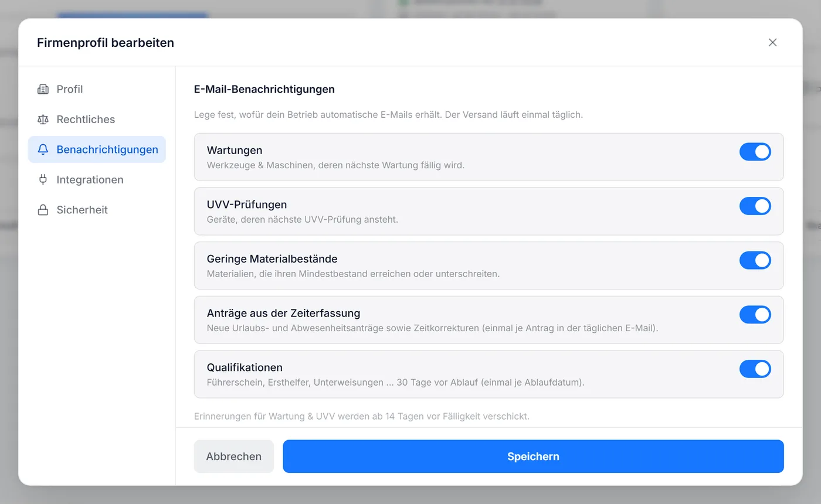821x504 pixels.
Task: Click the plug icon beside Integrationen
Action: (43, 180)
